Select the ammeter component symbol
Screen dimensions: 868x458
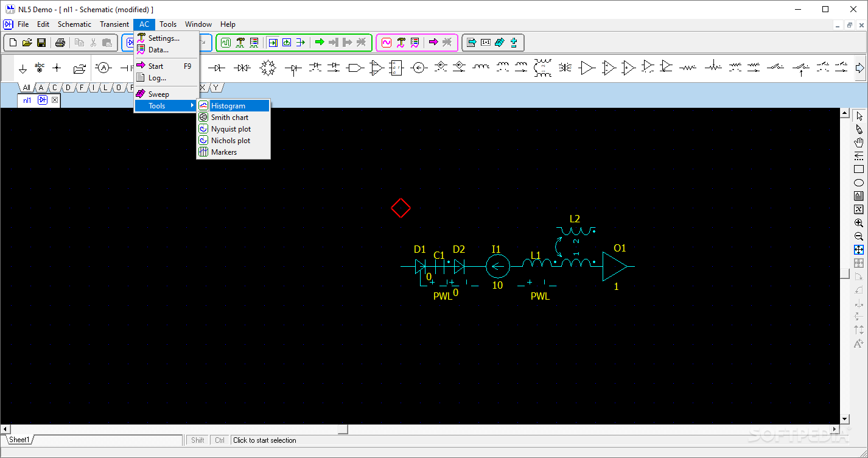point(103,68)
